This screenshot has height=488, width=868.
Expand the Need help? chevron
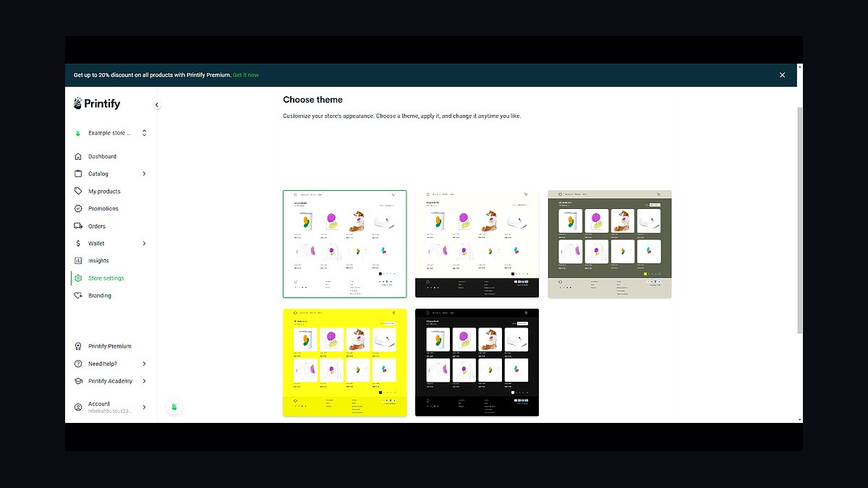tap(144, 364)
